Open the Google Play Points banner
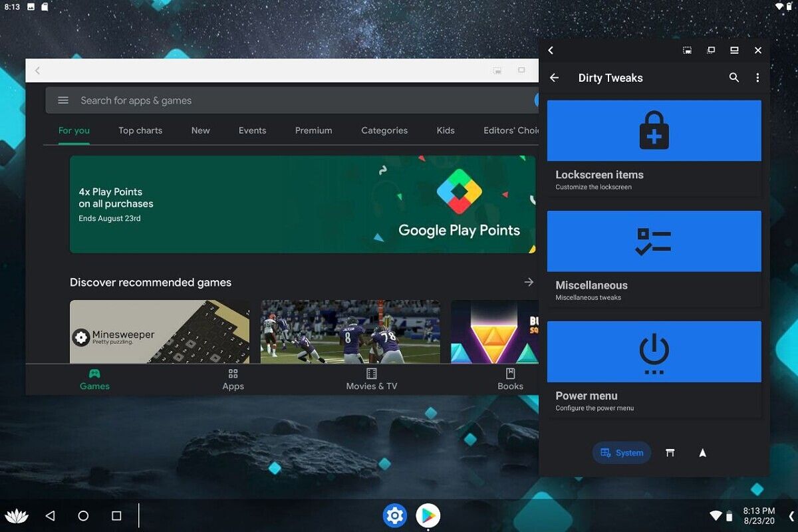 click(303, 204)
